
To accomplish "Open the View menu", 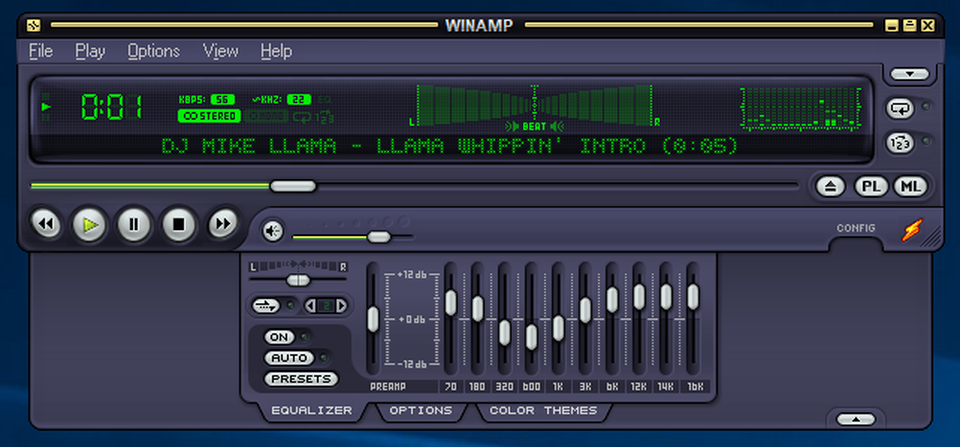I will point(221,51).
